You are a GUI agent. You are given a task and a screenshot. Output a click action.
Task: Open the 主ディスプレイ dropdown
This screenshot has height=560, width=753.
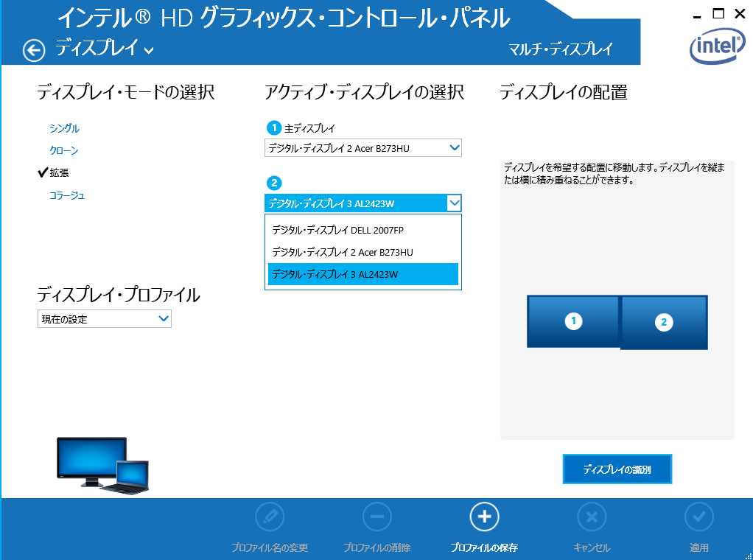coord(363,148)
